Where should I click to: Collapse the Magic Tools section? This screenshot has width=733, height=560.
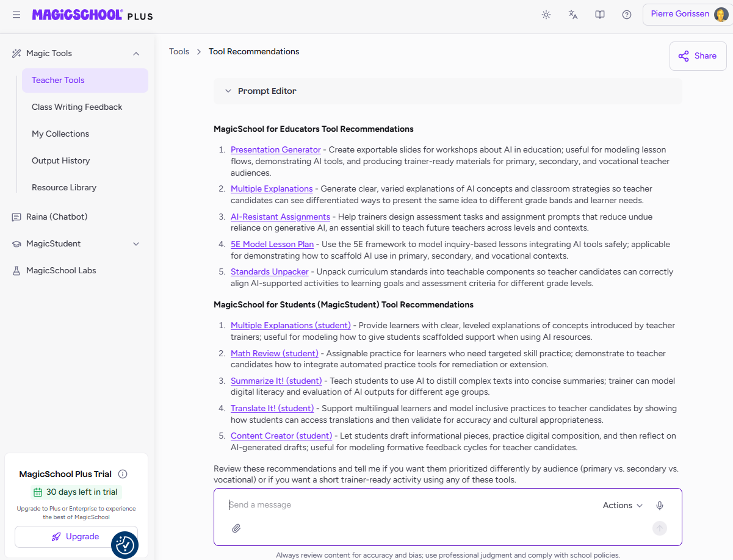(x=136, y=54)
